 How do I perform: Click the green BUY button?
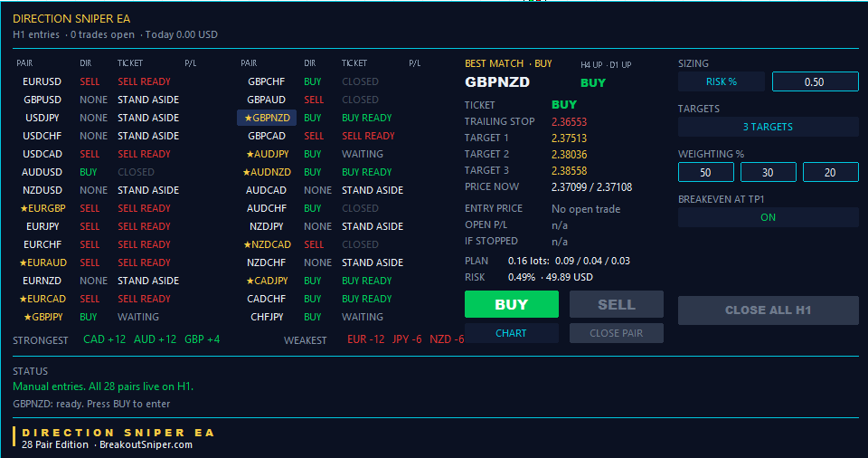[x=512, y=304]
